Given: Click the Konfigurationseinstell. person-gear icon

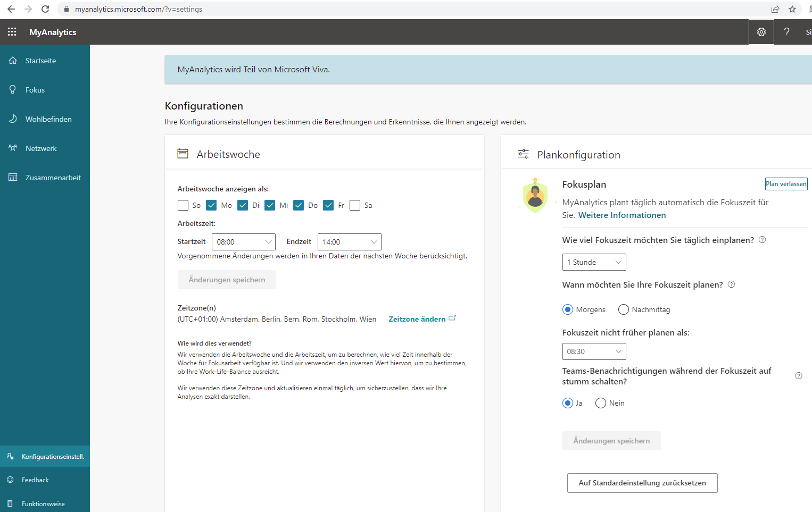Looking at the screenshot, I should [x=10, y=456].
